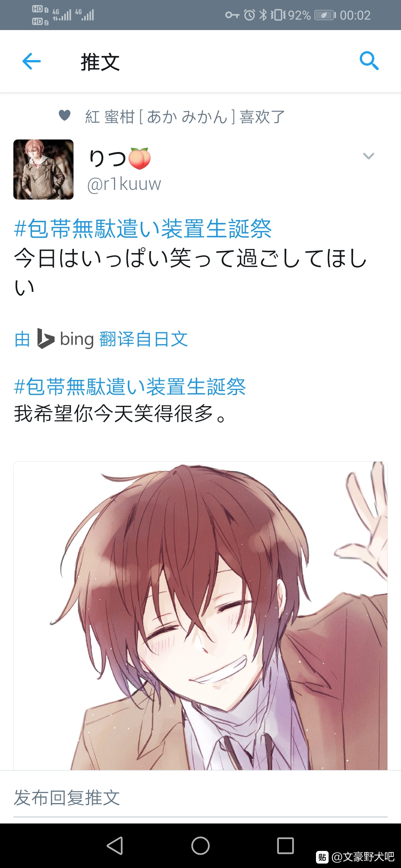Viewport: 401px width, 868px height.
Task: Tap the back arrow icon
Action: point(32,61)
